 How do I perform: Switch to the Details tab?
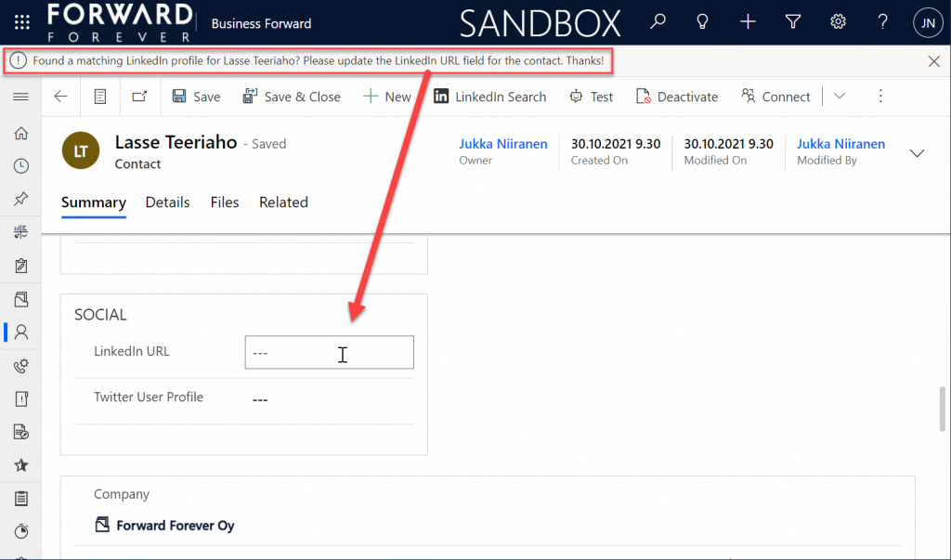click(x=167, y=202)
